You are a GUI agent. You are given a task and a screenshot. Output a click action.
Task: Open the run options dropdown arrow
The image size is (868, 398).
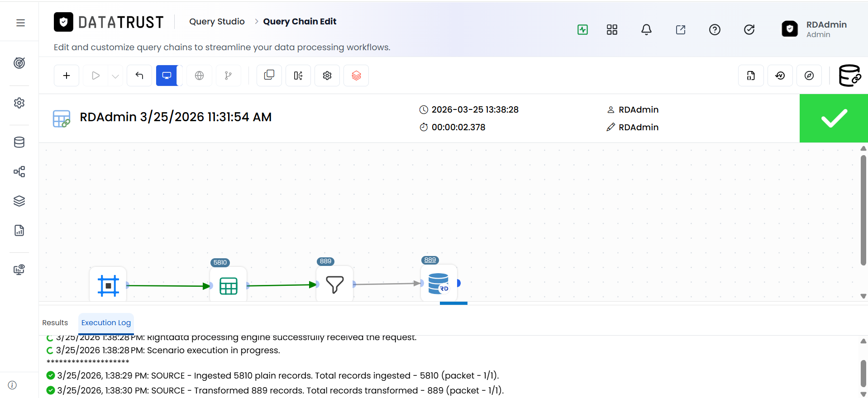(115, 76)
